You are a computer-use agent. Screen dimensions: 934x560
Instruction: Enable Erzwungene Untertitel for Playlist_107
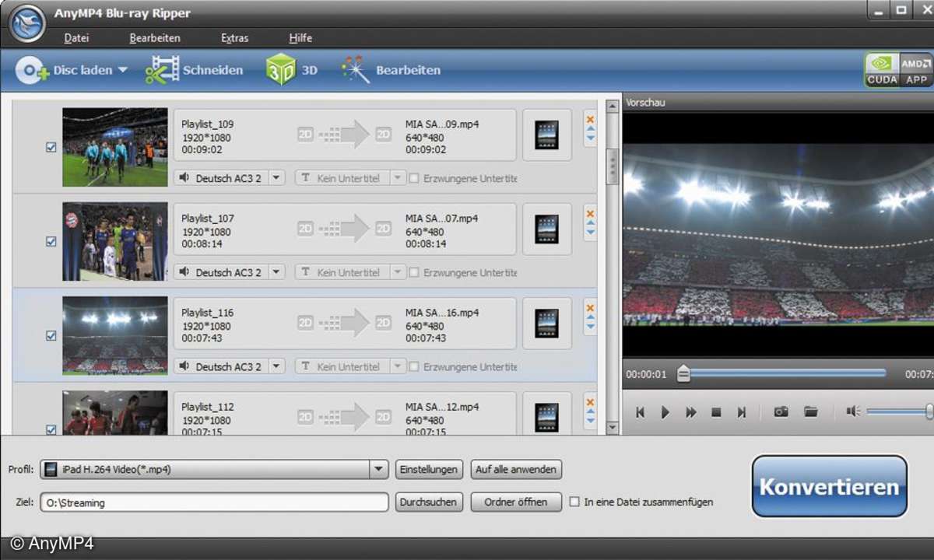click(x=415, y=272)
